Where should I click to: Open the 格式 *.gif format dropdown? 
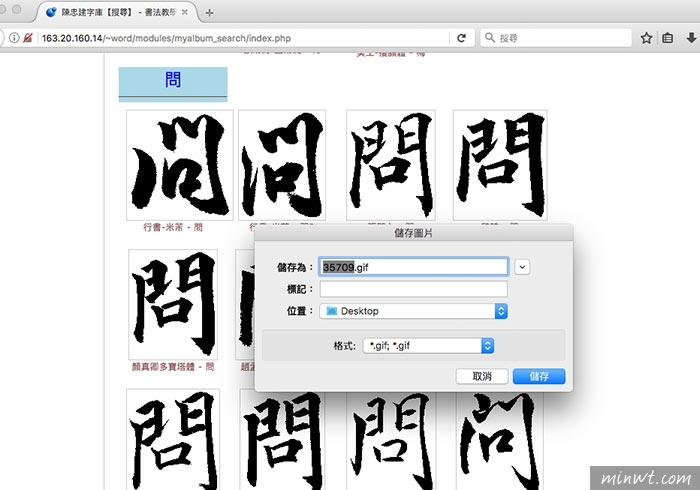click(x=428, y=345)
